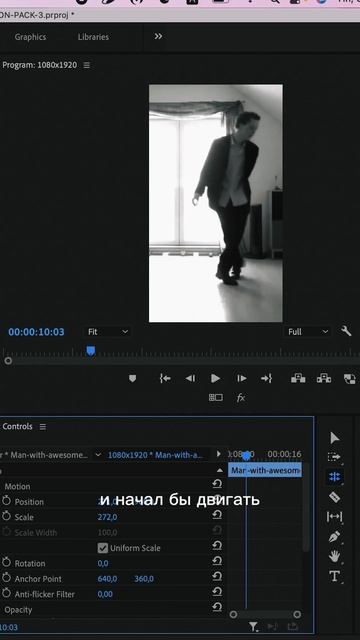The width and height of the screenshot is (360, 640).
Task: Reset the Scale parameter
Action: tap(217, 515)
